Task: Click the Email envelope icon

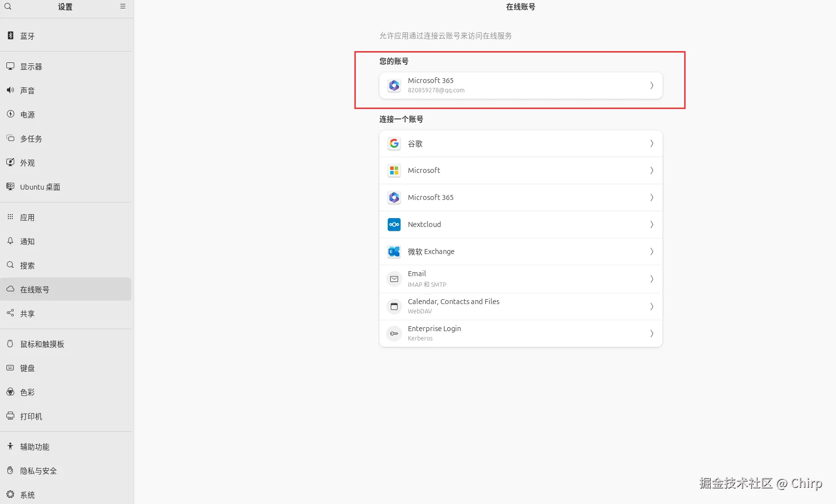Action: point(394,279)
